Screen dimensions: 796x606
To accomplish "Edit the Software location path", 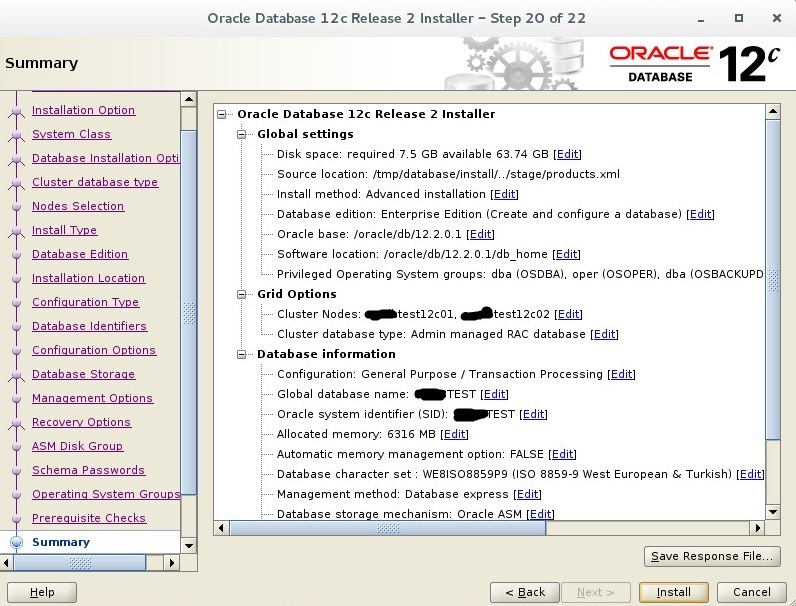I will [x=566, y=254].
